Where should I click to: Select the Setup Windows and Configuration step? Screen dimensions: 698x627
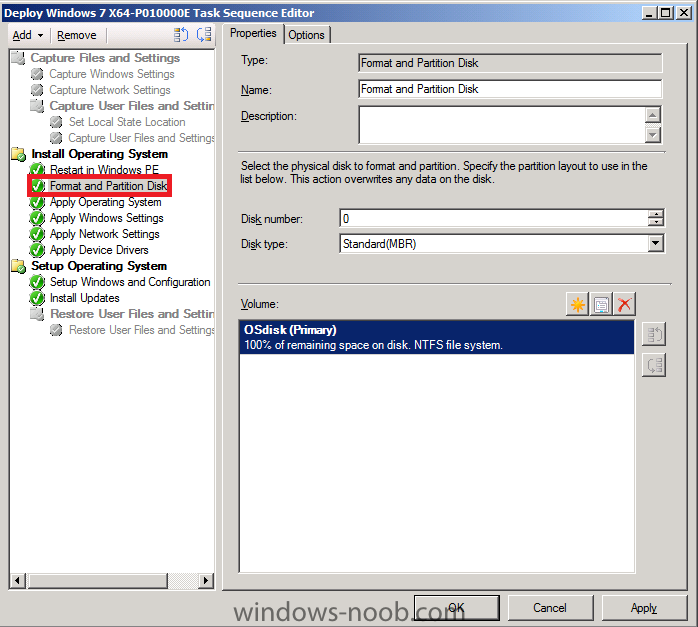(130, 282)
